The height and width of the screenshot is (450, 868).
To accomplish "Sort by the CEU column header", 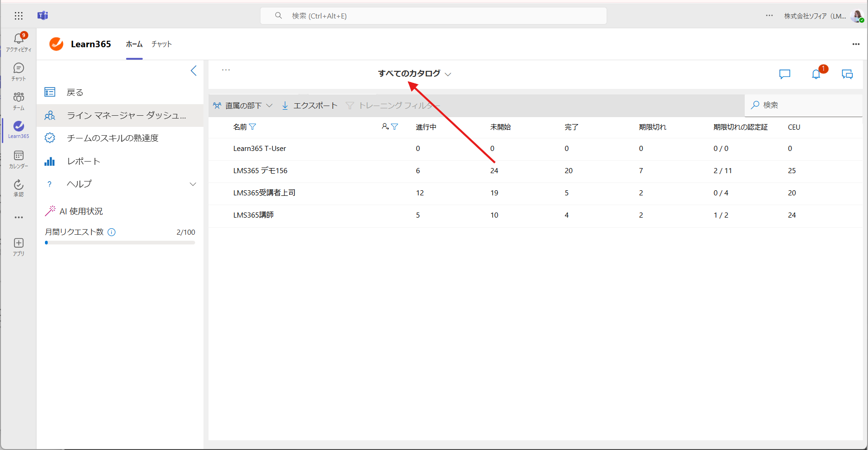I will 794,127.
